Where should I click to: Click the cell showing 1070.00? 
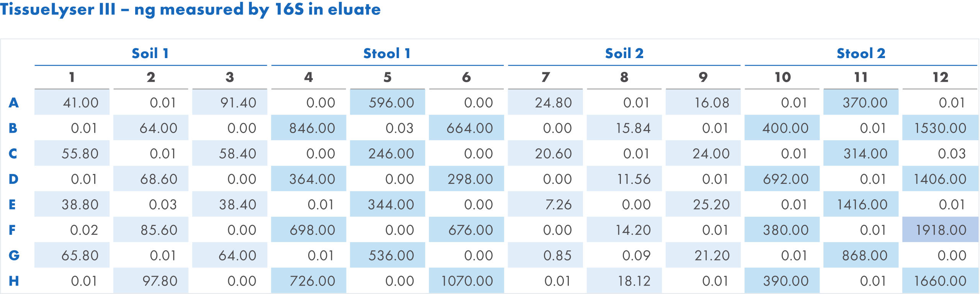(467, 281)
